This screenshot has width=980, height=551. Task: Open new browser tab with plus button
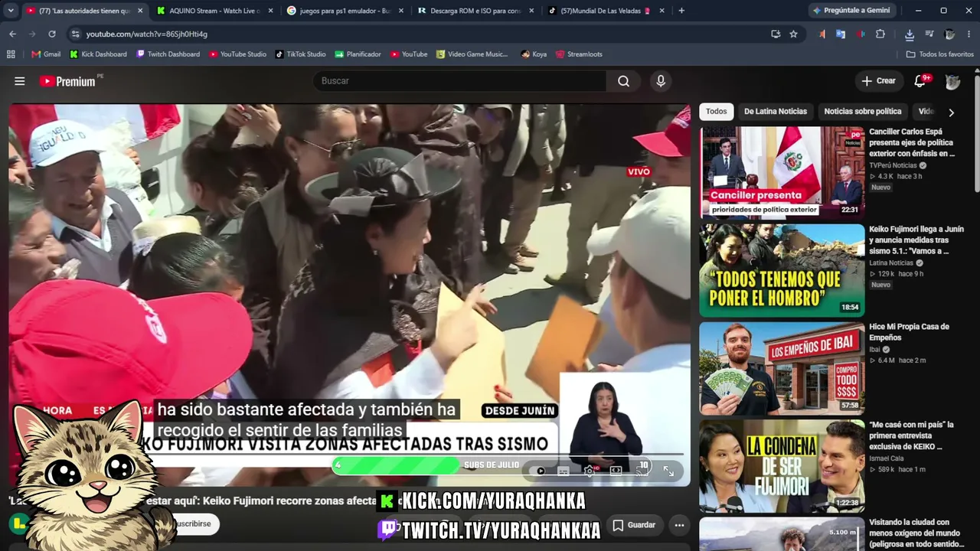coord(681,11)
